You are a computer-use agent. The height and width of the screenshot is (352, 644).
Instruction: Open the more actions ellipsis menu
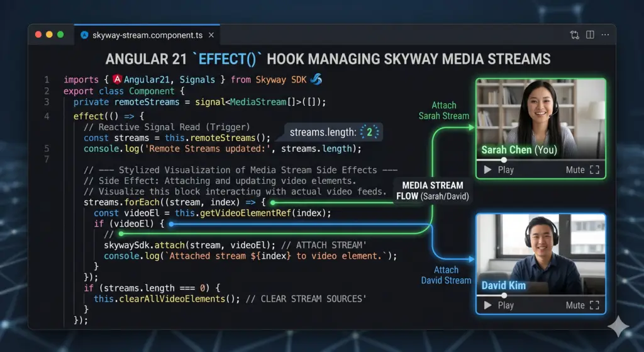[606, 35]
